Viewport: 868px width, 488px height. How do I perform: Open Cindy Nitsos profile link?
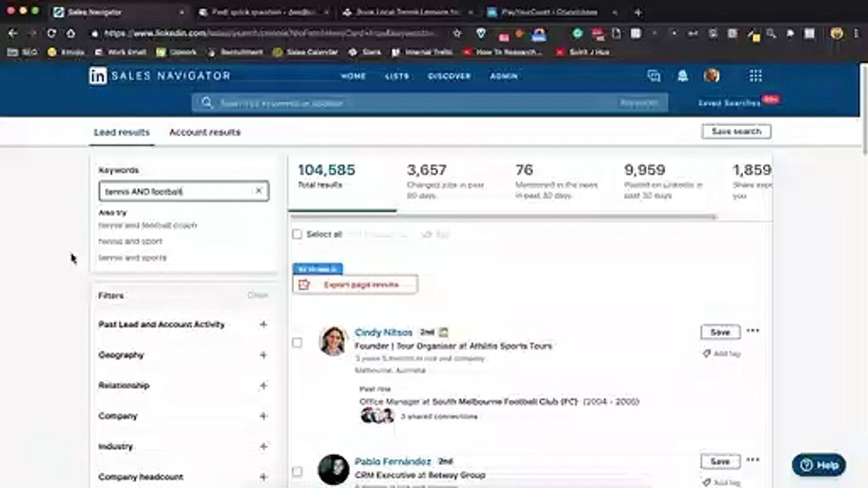(383, 333)
